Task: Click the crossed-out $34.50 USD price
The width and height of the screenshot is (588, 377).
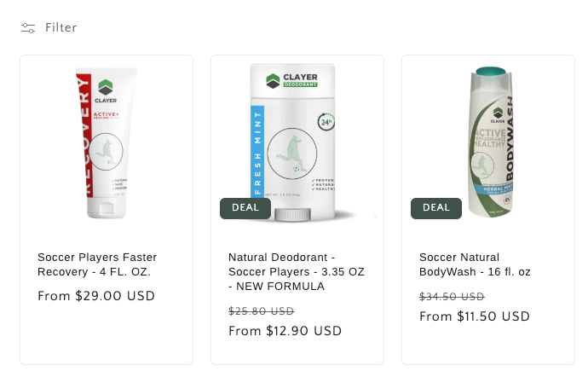Action: [452, 297]
